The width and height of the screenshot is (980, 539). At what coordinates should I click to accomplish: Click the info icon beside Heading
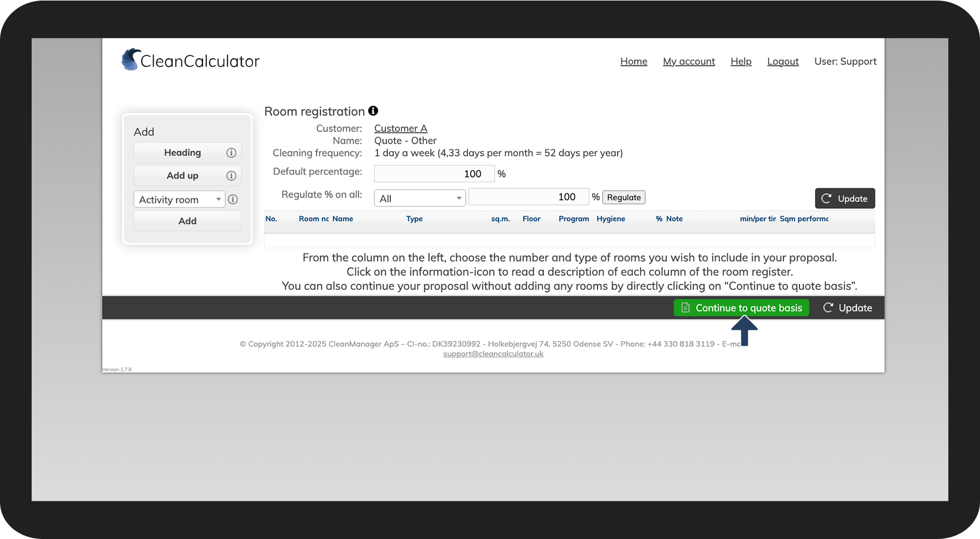(x=231, y=153)
